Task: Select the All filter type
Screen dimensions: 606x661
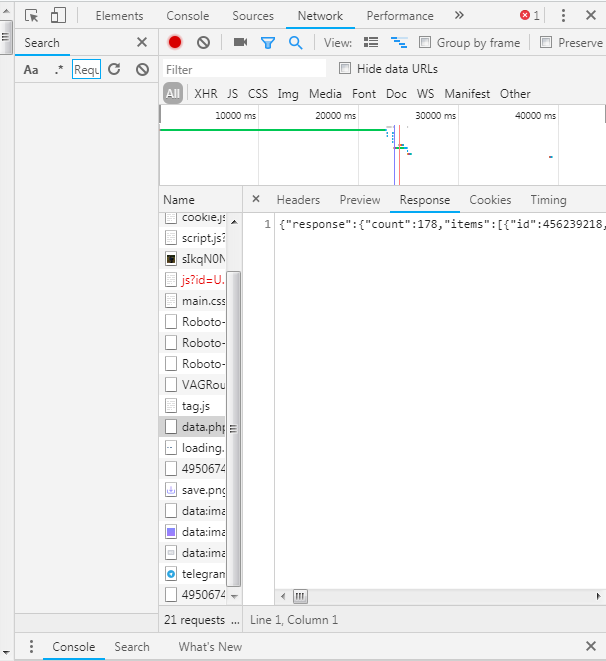Action: click(173, 94)
